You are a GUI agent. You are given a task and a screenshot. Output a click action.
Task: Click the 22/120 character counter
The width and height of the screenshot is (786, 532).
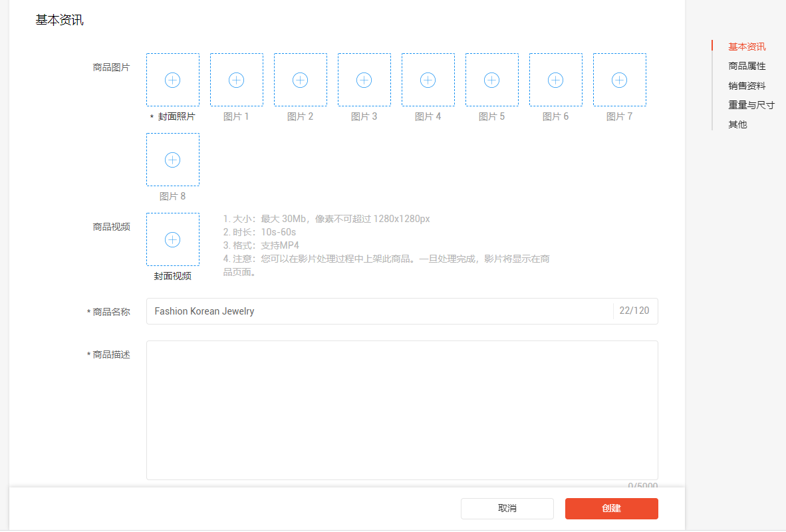coord(635,311)
